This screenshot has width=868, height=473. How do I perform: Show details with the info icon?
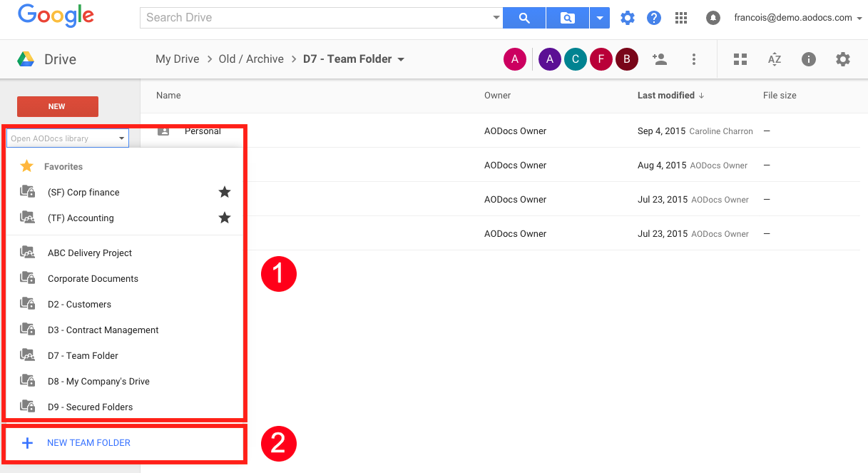coord(809,59)
